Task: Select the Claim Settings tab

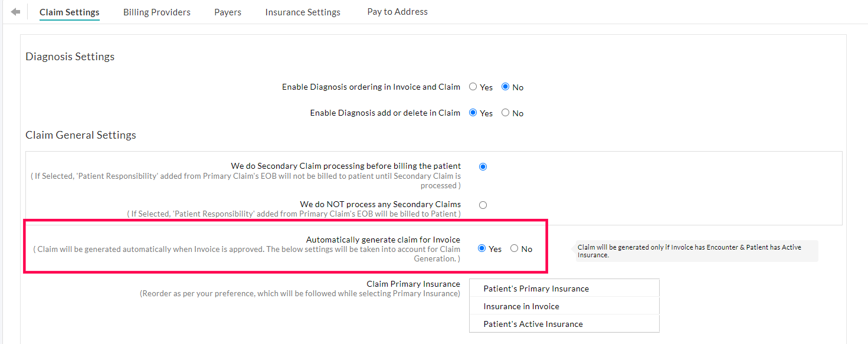Action: tap(69, 12)
